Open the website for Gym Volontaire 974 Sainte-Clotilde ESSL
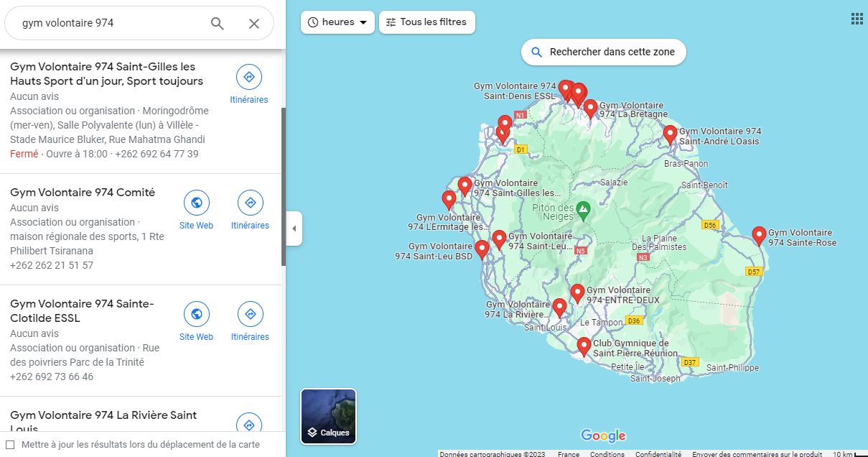This screenshot has width=868, height=457. 197,314
